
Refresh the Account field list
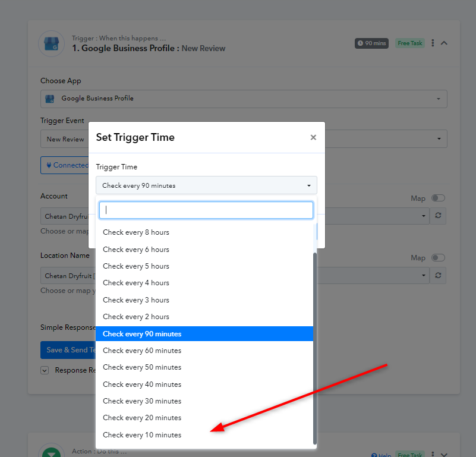(438, 216)
